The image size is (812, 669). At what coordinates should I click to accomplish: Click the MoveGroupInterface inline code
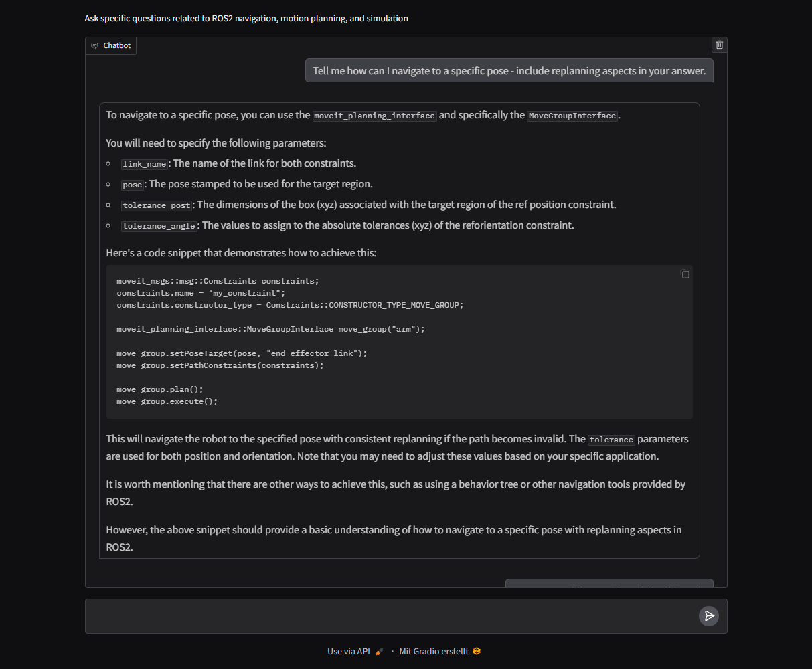pos(572,116)
